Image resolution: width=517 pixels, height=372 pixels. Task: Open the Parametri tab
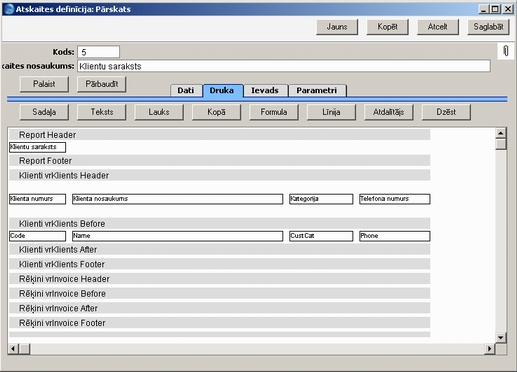317,90
